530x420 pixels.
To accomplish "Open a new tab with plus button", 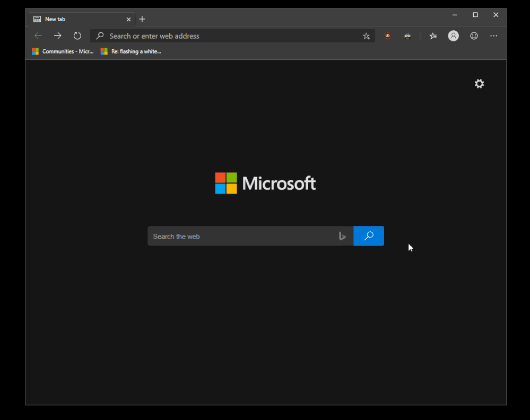I will pyautogui.click(x=142, y=19).
